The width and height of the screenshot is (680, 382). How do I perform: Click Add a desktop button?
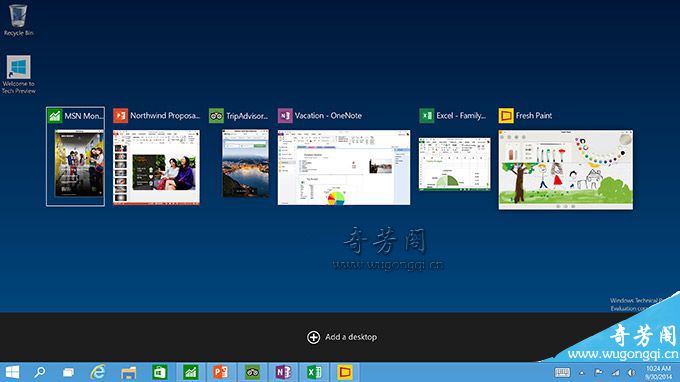(x=342, y=337)
